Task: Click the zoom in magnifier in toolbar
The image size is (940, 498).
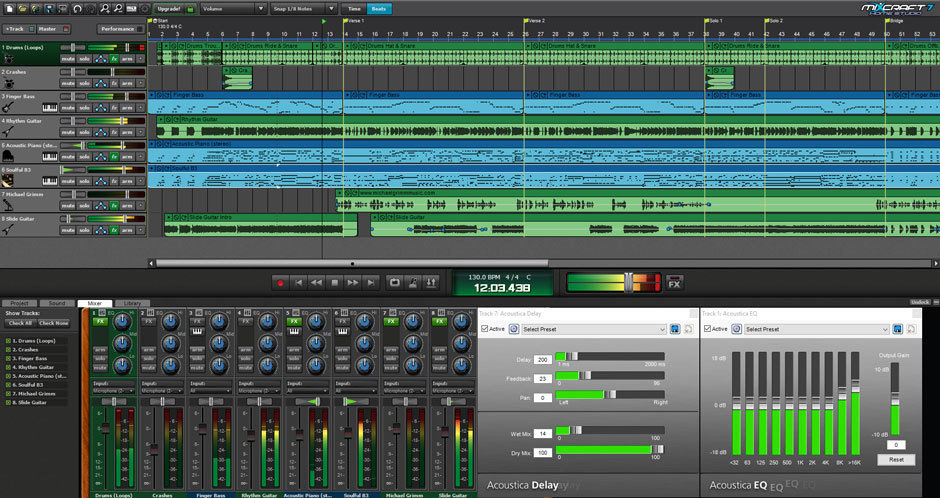Action: (x=105, y=9)
